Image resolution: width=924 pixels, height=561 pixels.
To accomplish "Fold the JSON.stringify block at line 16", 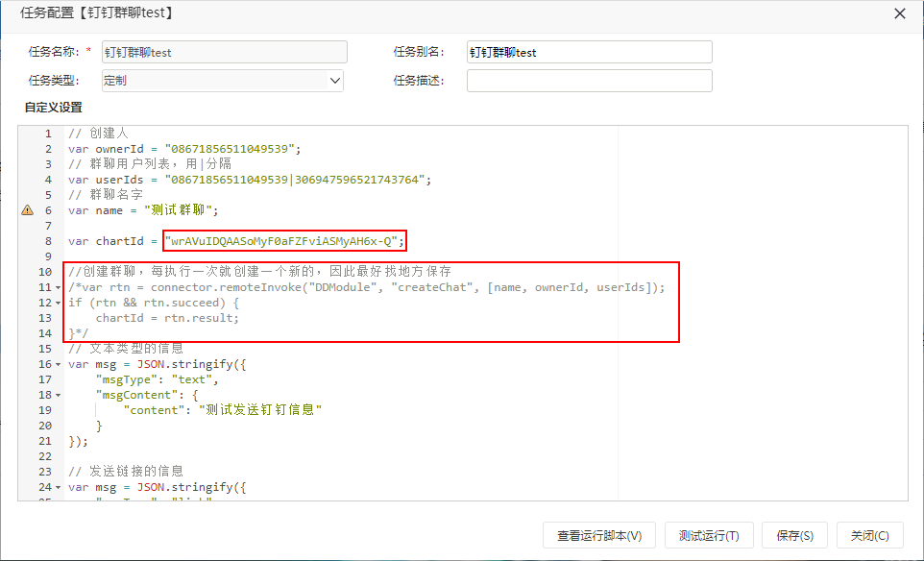I will pos(59,364).
